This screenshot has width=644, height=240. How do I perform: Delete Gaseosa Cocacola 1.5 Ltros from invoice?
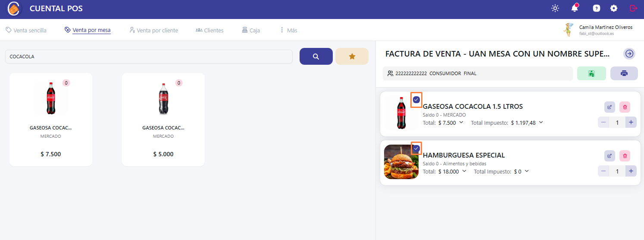[625, 107]
